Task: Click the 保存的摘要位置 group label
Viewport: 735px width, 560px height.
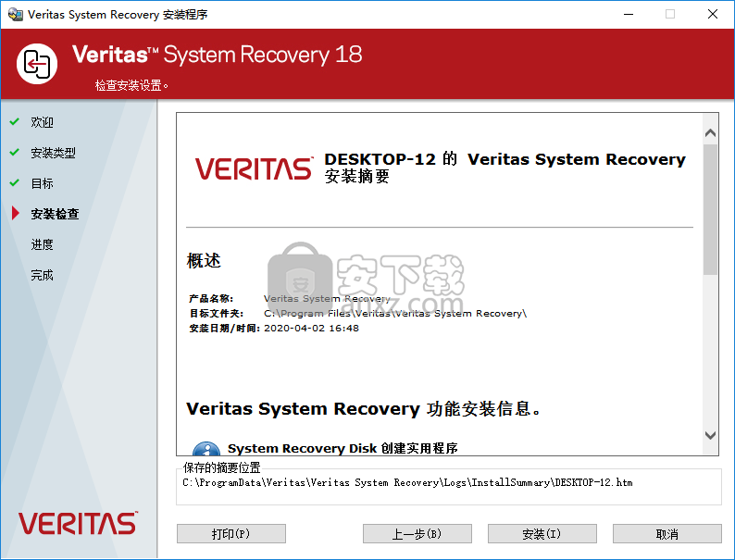Action: pos(222,467)
